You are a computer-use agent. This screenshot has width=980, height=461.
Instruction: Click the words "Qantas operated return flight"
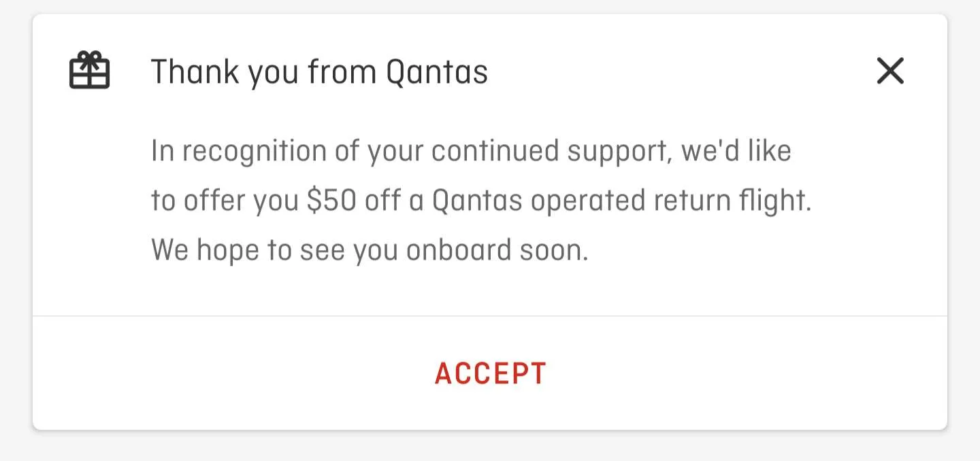point(621,201)
